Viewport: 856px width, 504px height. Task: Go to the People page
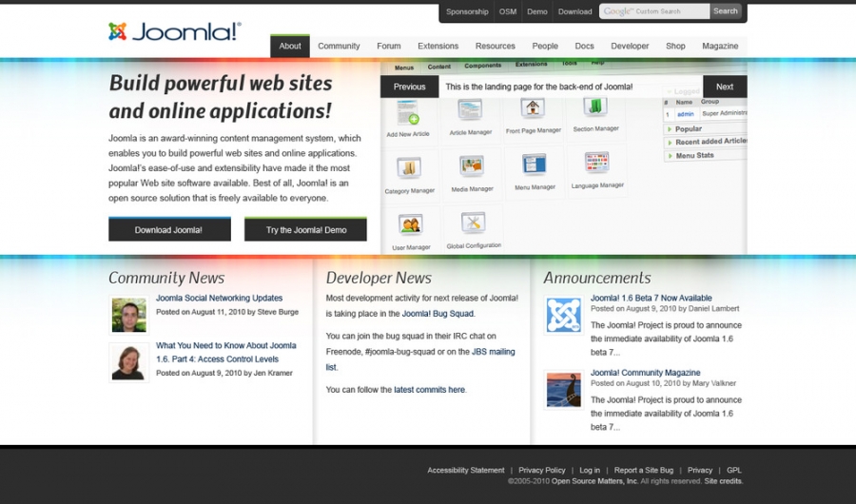(545, 47)
